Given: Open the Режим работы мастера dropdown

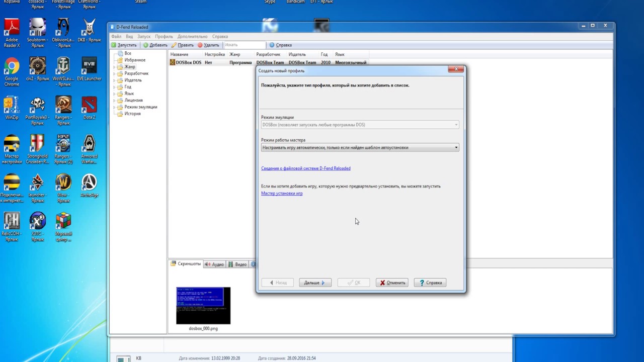Looking at the screenshot, I should [360, 148].
